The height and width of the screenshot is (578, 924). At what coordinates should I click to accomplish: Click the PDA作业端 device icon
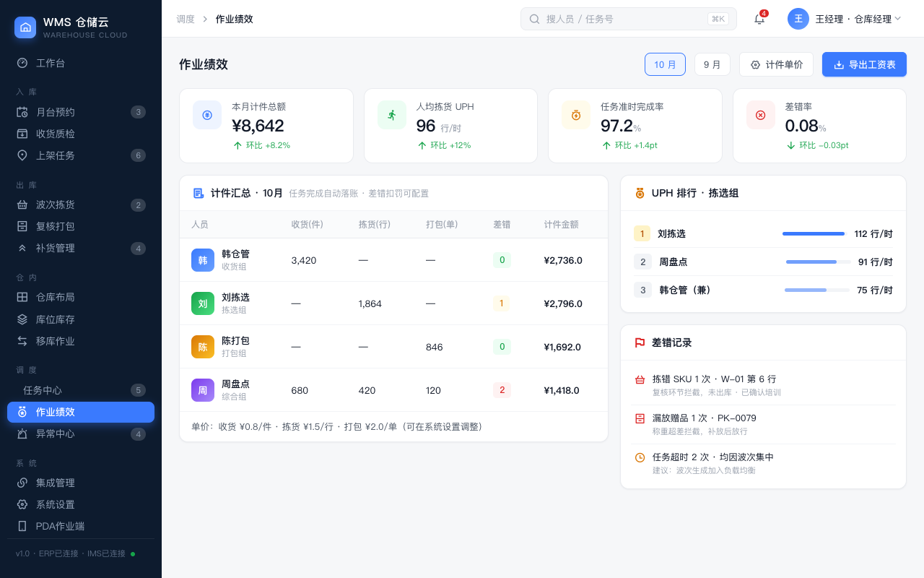click(22, 526)
